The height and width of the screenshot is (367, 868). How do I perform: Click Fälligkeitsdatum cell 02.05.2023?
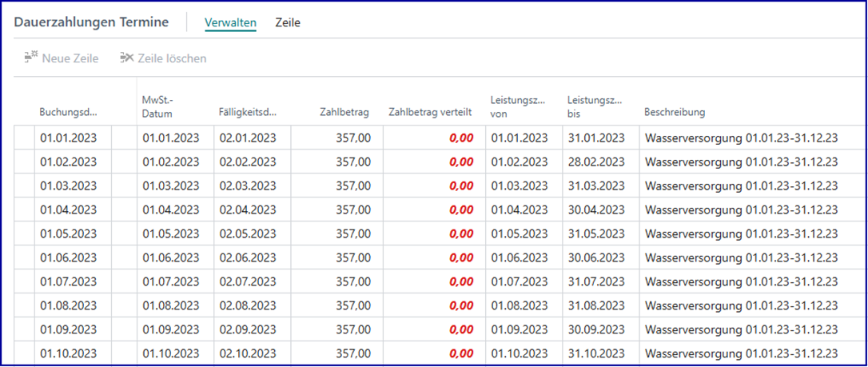tap(248, 233)
